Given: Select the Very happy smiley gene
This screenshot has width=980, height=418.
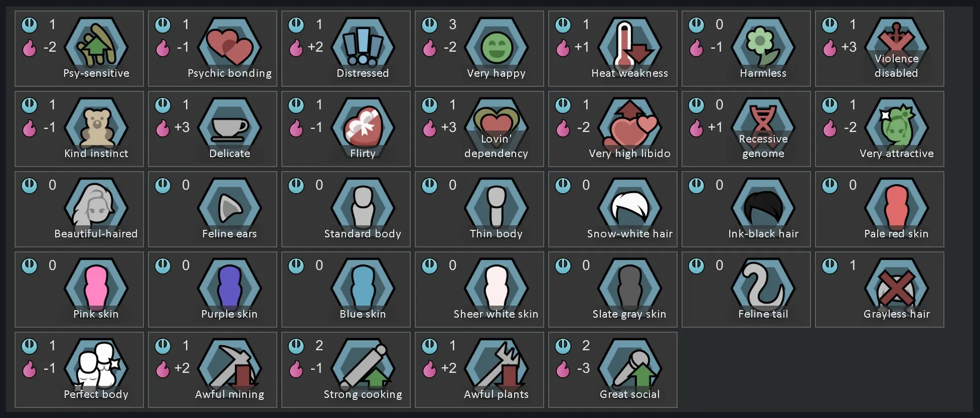Looking at the screenshot, I should (497, 46).
